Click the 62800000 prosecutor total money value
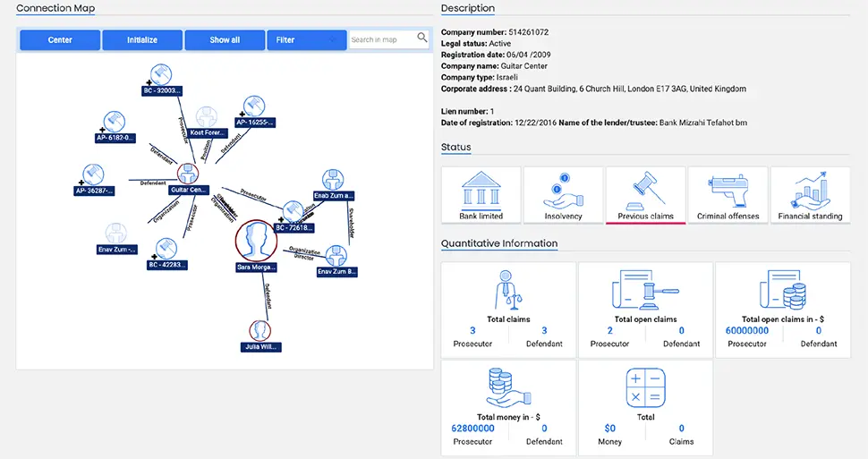 pos(472,429)
